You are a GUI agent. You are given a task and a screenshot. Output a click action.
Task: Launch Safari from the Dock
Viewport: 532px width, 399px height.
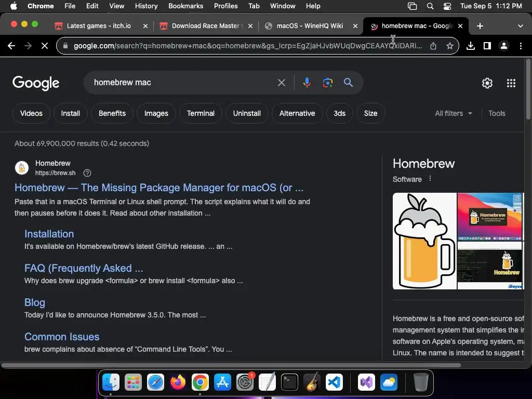(x=155, y=382)
